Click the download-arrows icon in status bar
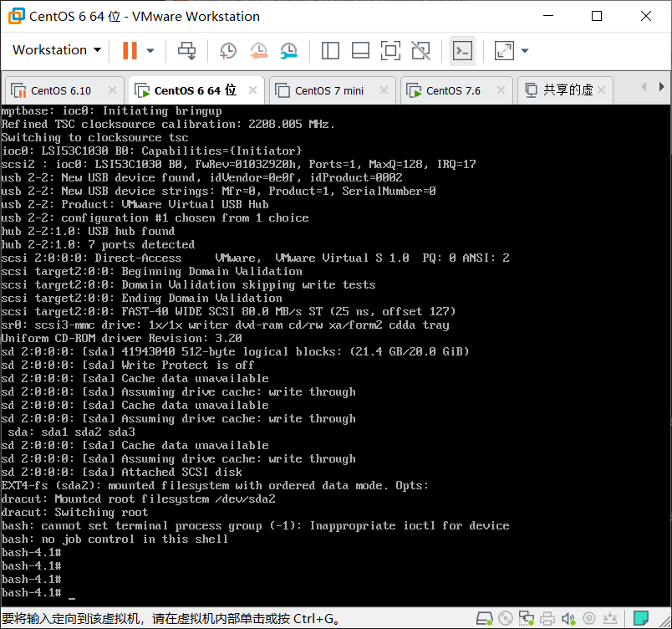 (609, 618)
